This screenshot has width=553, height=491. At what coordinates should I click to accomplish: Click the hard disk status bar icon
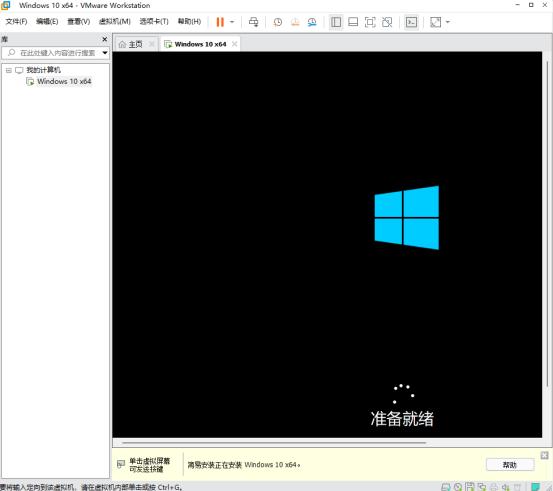point(446,487)
